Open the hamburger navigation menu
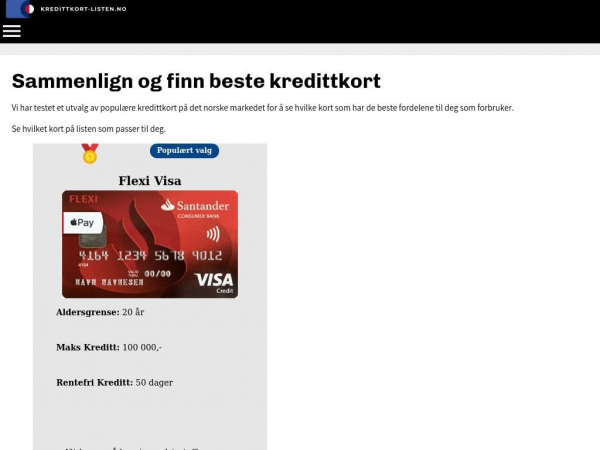Screen dimensions: 600x450 11,31
